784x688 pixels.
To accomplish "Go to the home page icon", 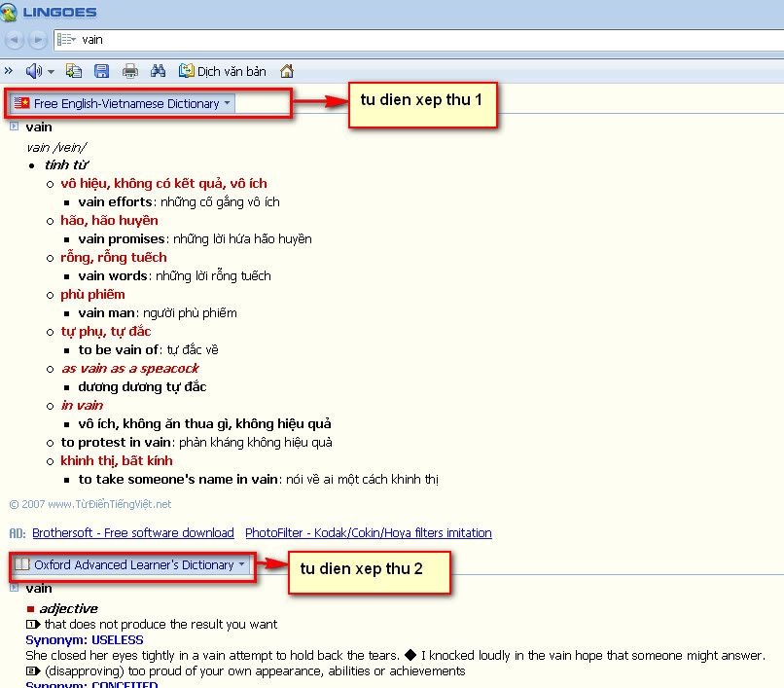I will [287, 71].
